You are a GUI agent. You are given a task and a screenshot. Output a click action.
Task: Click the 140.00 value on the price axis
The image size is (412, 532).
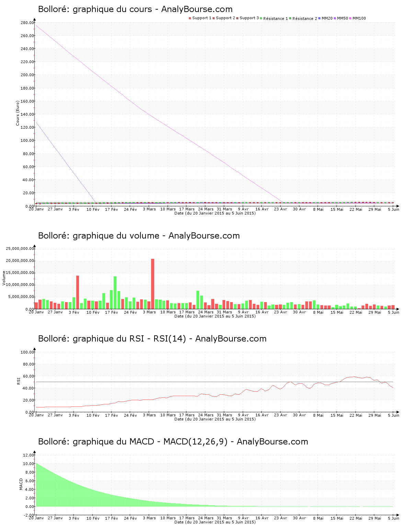27,114
